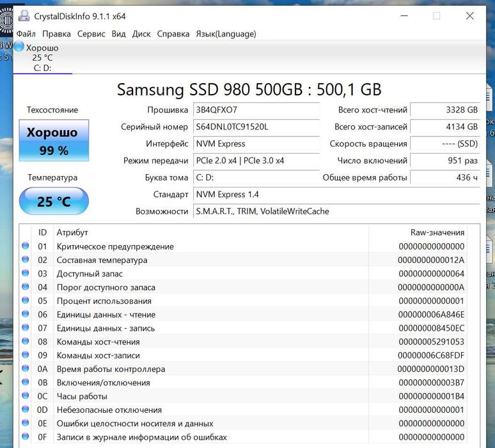This screenshot has height=448, width=495.
Task: Open the Вид menu
Action: [119, 34]
